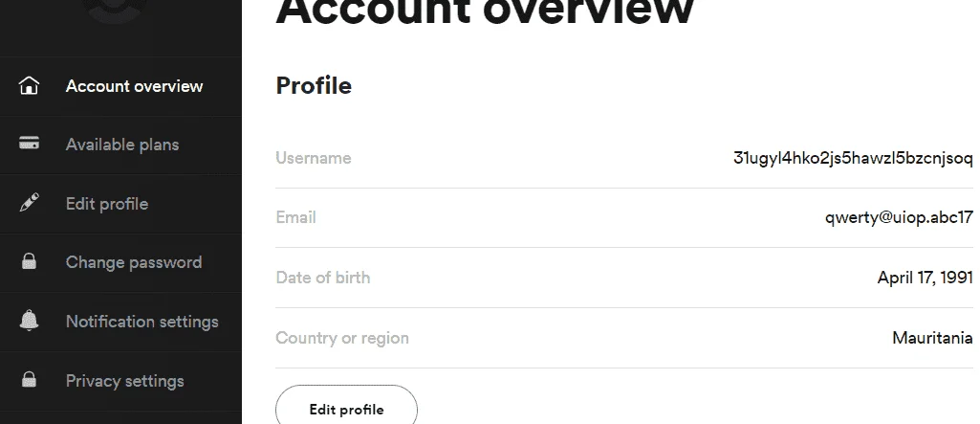This screenshot has width=980, height=424.
Task: Click the lock icon beside Privacy settings
Action: pos(29,380)
